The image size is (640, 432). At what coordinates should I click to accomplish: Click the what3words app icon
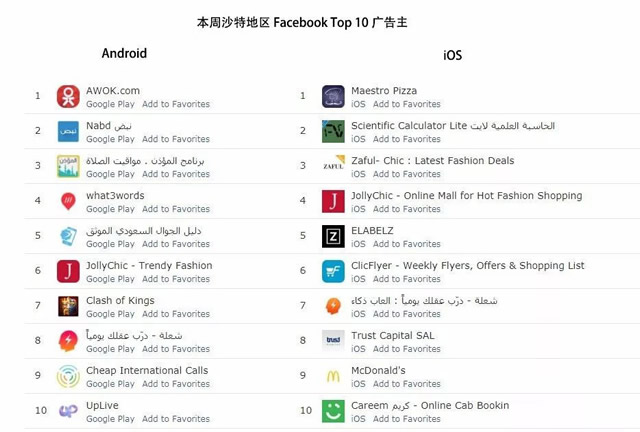68,202
